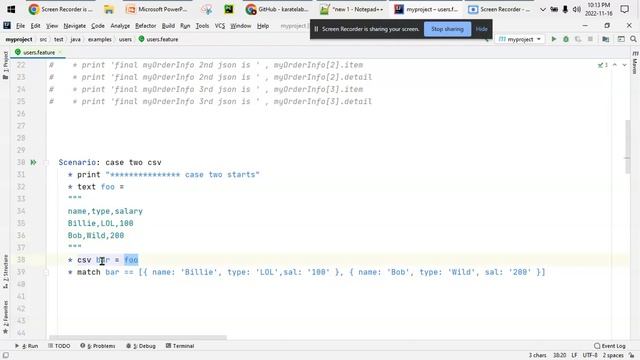Click fold end marker at line 39
This screenshot has height=360, width=640.
pos(46,272)
